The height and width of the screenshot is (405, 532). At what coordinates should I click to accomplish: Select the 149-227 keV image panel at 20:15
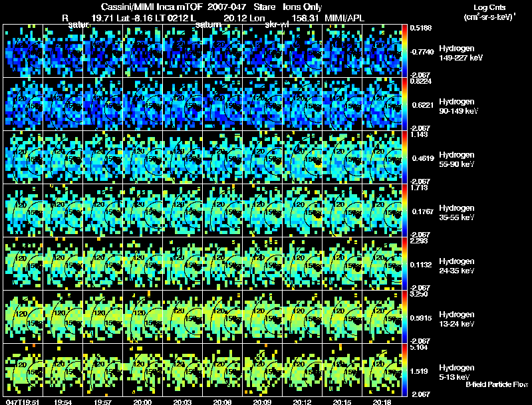click(342, 51)
